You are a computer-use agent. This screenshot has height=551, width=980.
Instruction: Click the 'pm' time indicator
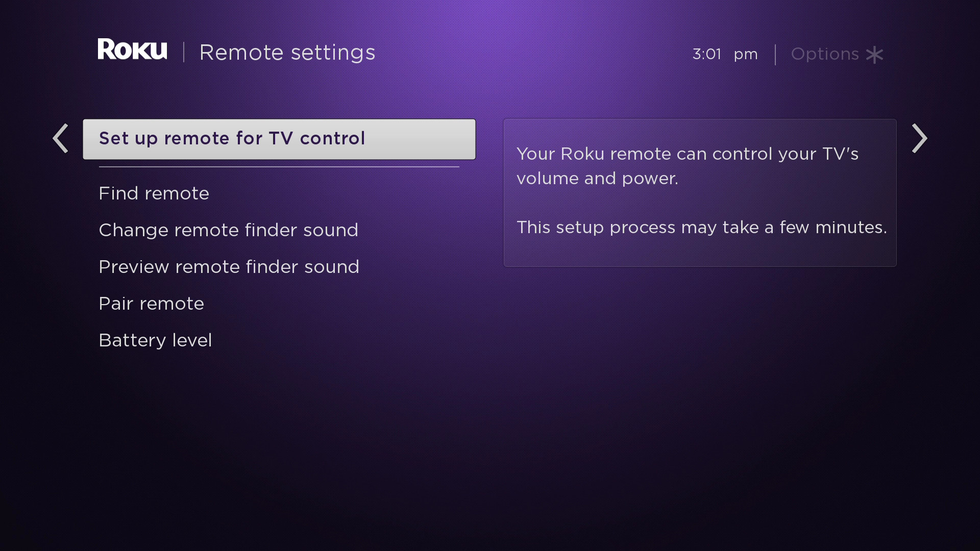pos(746,55)
